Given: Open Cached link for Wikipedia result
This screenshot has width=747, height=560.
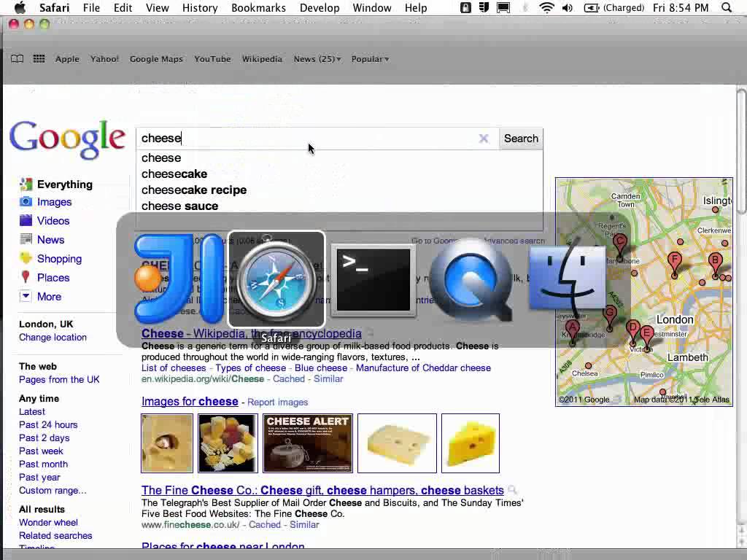Looking at the screenshot, I should (x=289, y=379).
